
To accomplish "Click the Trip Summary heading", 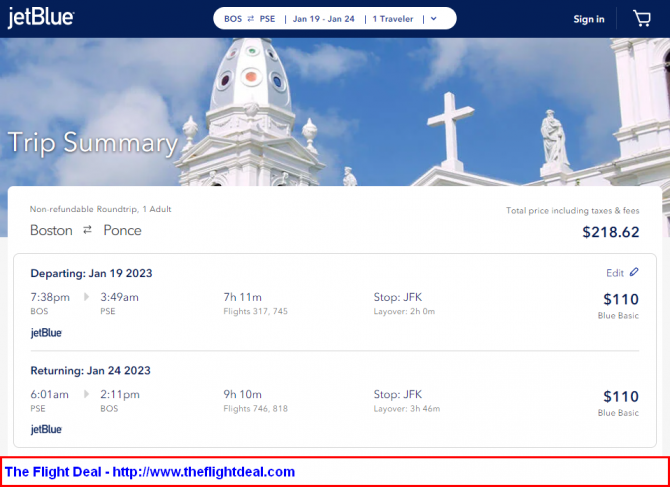I will click(93, 143).
